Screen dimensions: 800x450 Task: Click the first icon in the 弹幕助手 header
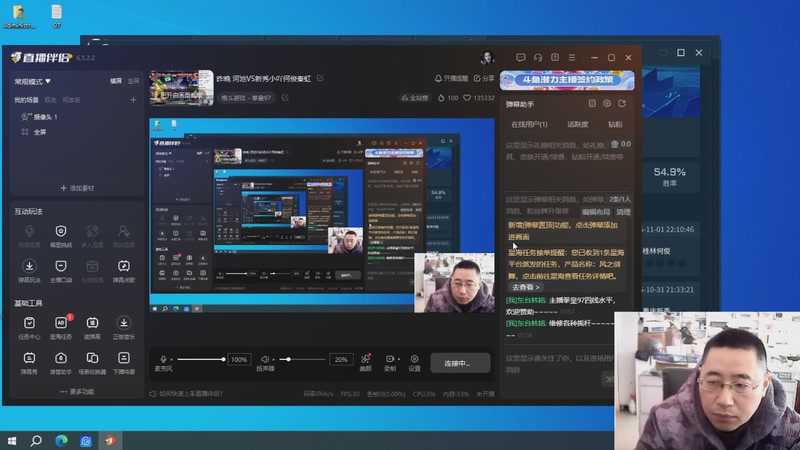[x=592, y=104]
